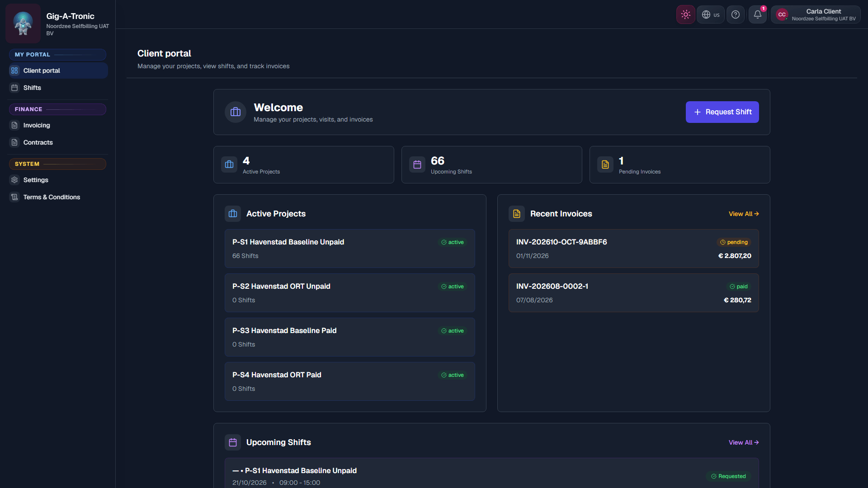Click View All in Upcoming Shifts

tap(744, 442)
